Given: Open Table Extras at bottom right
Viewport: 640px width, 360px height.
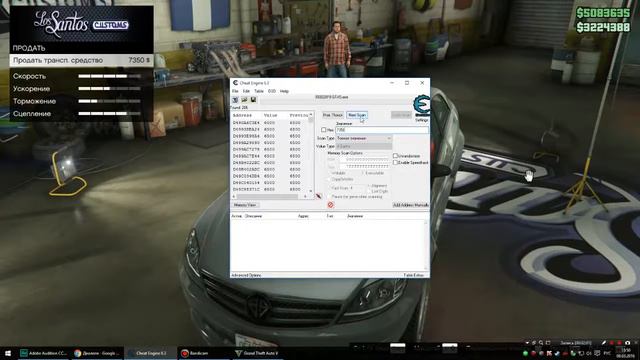Looking at the screenshot, I should point(413,276).
